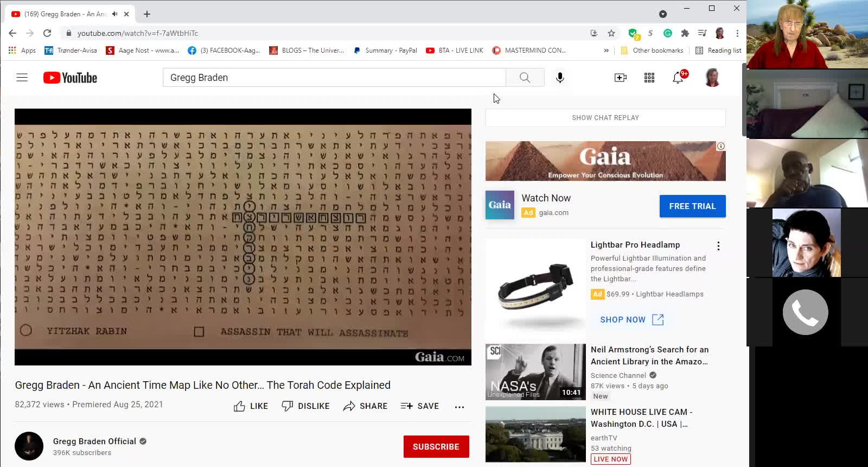Open the install app icon in address bar
The height and width of the screenshot is (467, 868).
click(x=594, y=33)
